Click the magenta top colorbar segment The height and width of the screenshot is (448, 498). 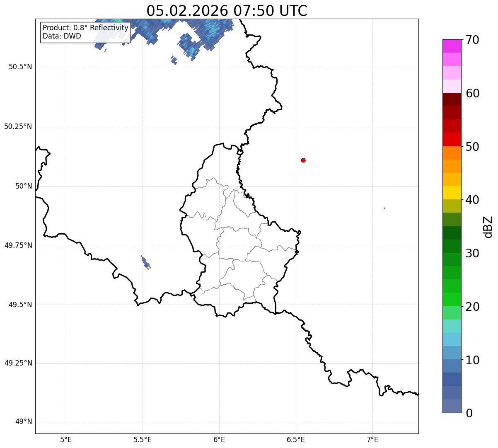pyautogui.click(x=452, y=46)
